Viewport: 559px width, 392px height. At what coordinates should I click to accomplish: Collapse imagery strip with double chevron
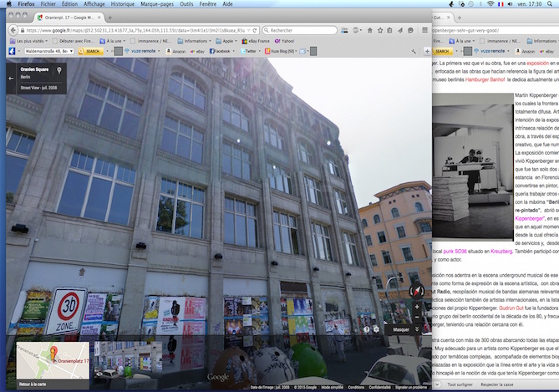click(x=417, y=329)
